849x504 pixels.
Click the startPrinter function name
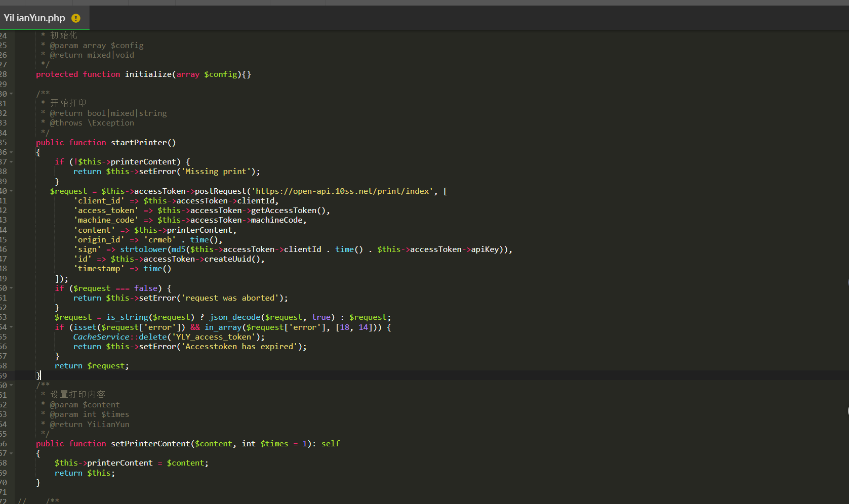(139, 143)
